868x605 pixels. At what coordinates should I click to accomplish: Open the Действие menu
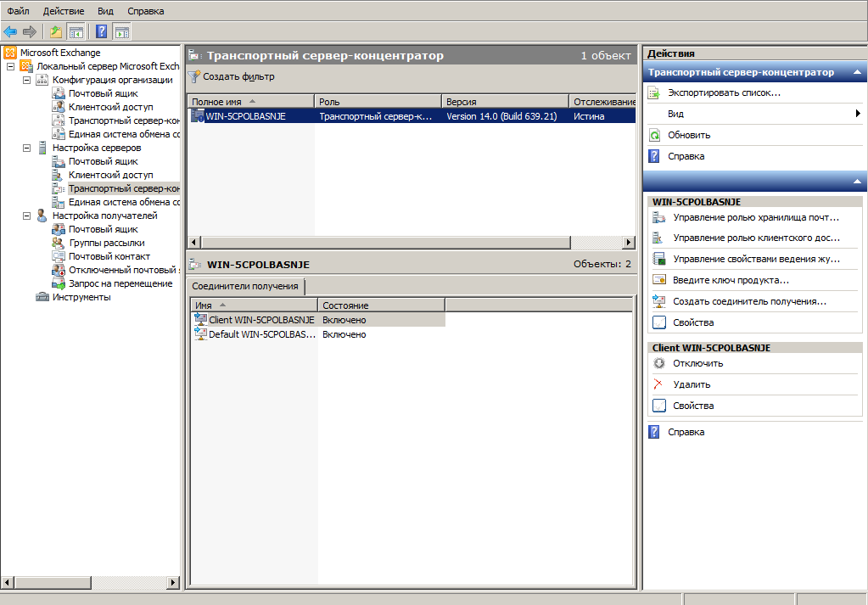pyautogui.click(x=64, y=11)
